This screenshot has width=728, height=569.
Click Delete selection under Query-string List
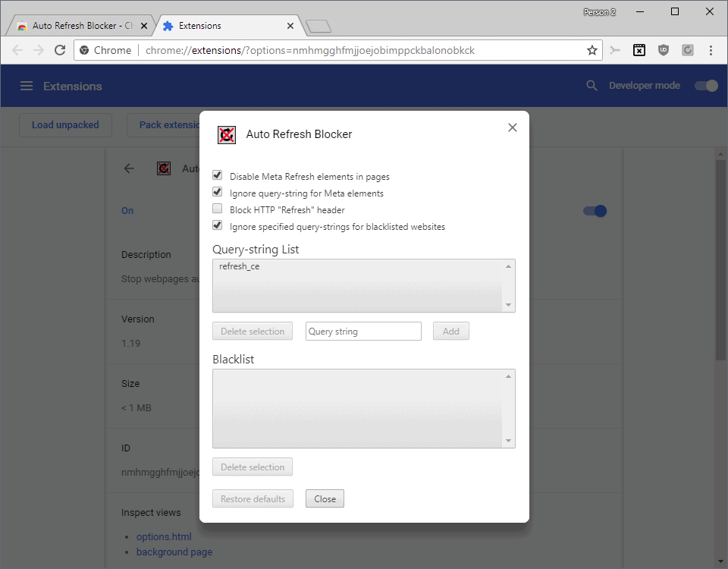253,332
